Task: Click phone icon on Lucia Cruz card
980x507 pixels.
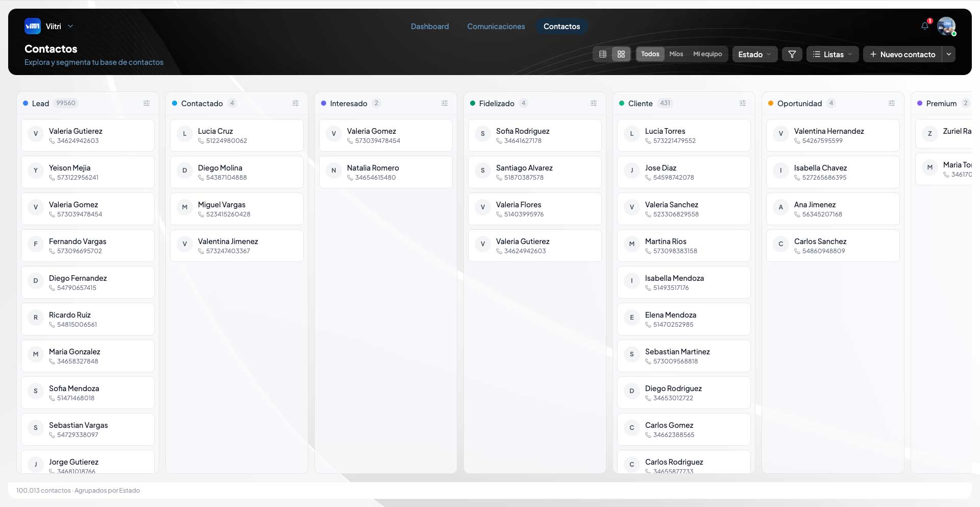Action: (201, 141)
